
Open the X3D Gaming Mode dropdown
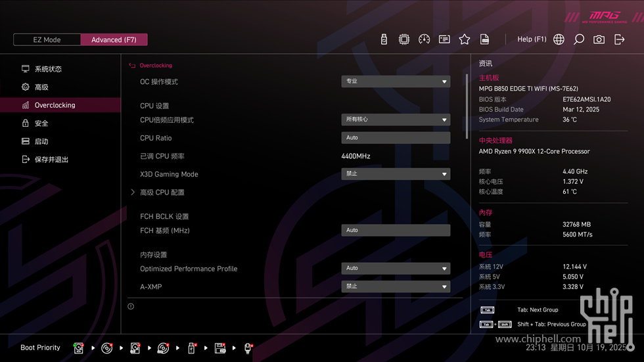[x=396, y=174]
